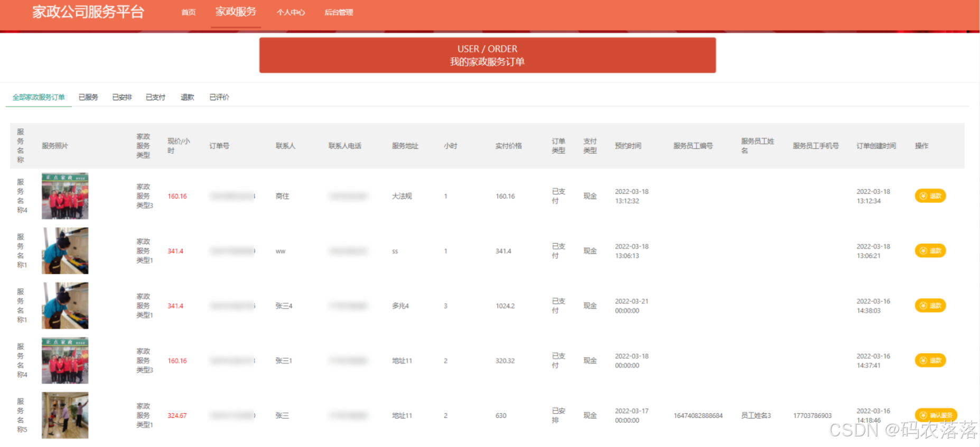
Task: Select contact name 张三4
Action: [x=284, y=306]
